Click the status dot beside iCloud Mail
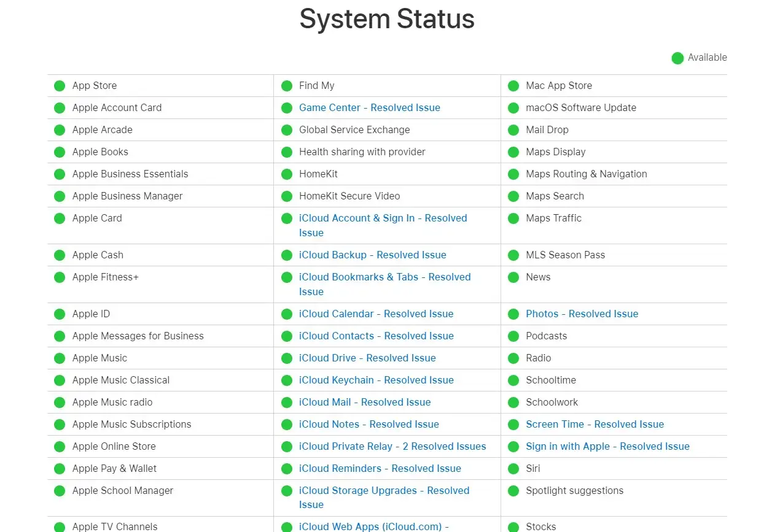Viewport: 772px width, 532px height. click(x=287, y=403)
